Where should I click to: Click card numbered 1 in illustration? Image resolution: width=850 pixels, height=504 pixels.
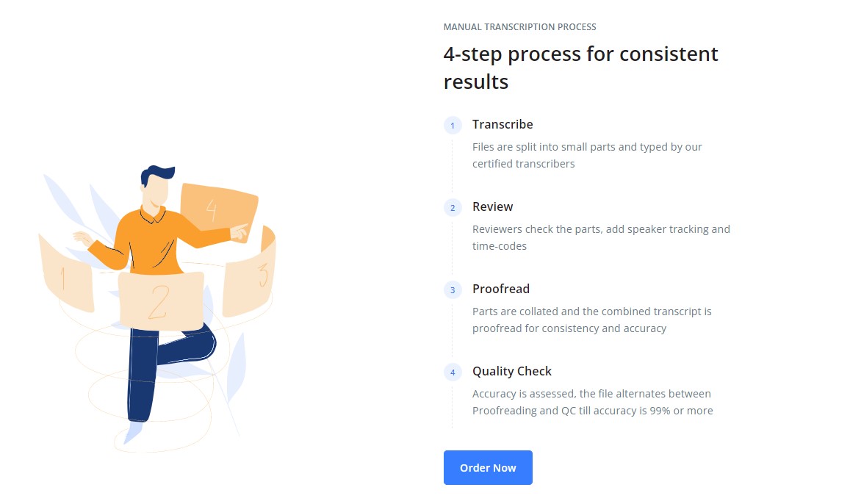point(65,276)
